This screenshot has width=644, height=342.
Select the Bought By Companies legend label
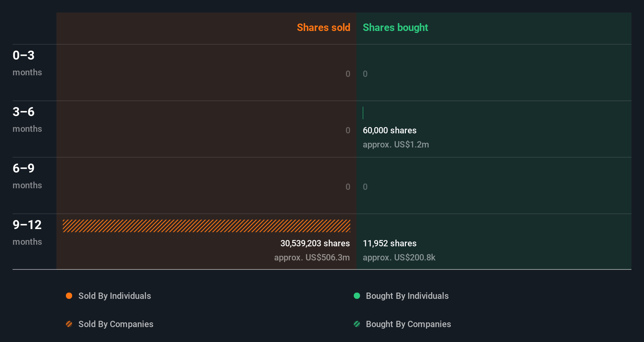[x=408, y=324]
